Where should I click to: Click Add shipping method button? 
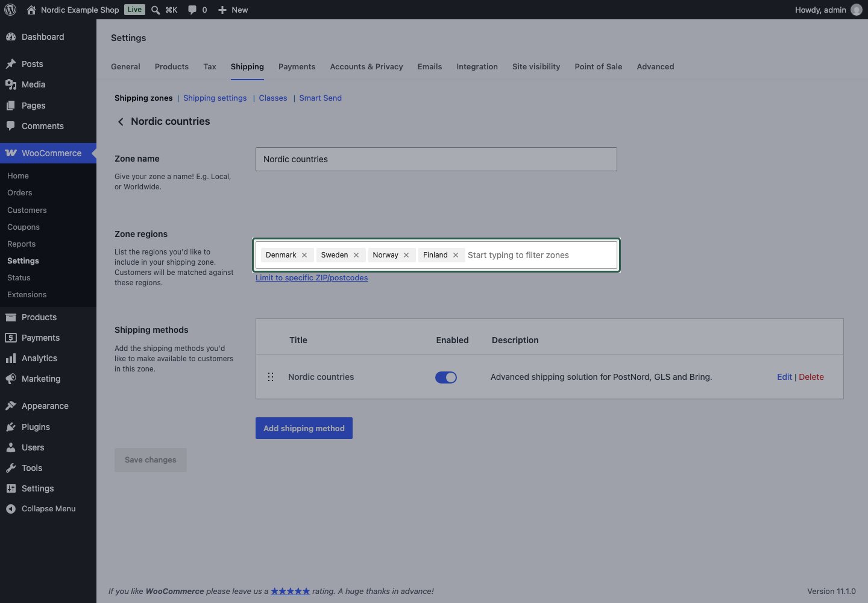pyautogui.click(x=304, y=428)
